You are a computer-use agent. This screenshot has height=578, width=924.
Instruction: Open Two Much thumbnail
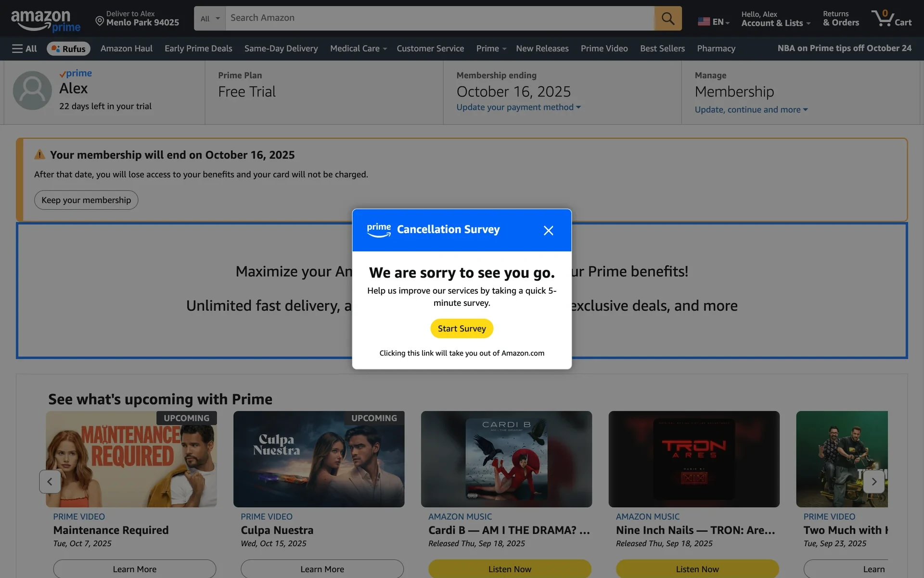(842, 459)
